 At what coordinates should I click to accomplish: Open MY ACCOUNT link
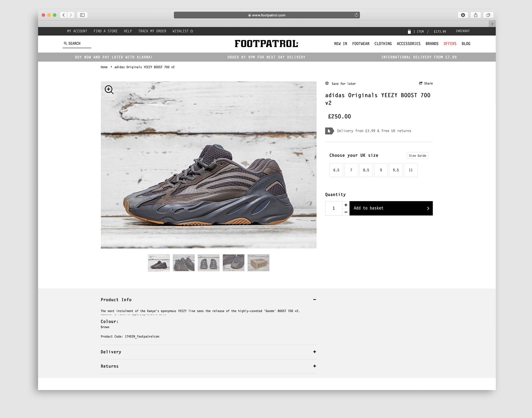[77, 31]
